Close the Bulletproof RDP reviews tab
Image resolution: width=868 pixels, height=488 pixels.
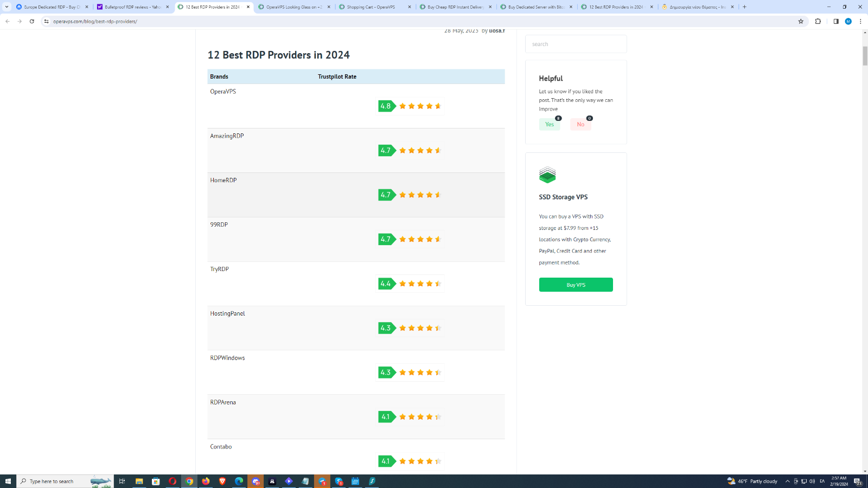point(167,7)
